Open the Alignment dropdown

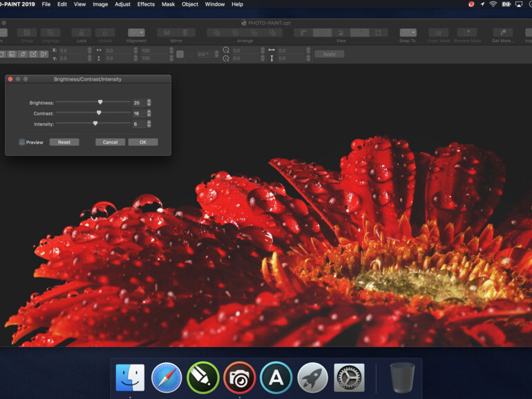click(x=136, y=32)
